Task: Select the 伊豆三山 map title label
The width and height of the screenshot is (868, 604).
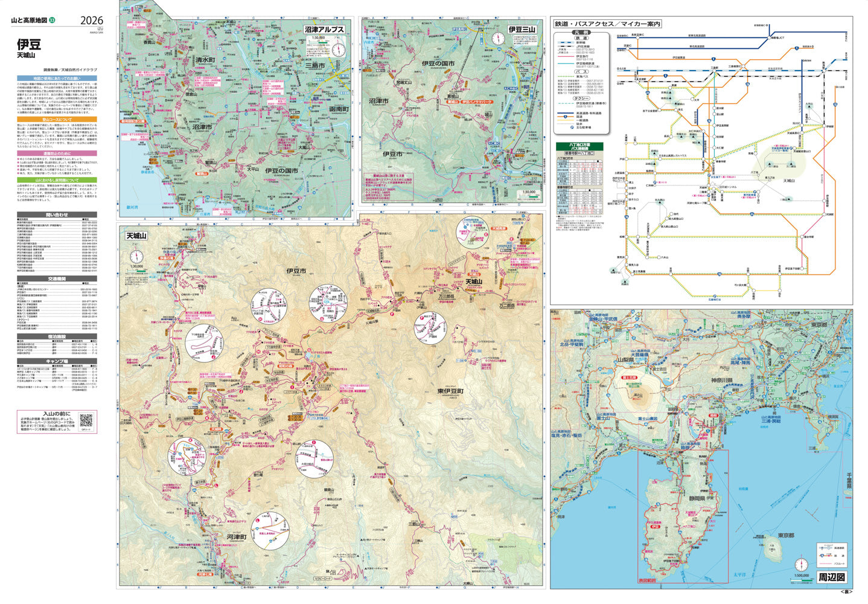Action: (522, 29)
